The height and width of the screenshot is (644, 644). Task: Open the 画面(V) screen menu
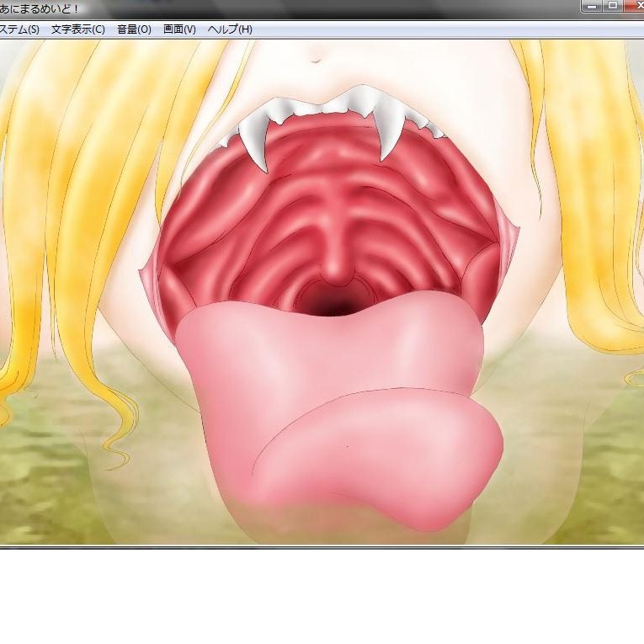pos(179,29)
